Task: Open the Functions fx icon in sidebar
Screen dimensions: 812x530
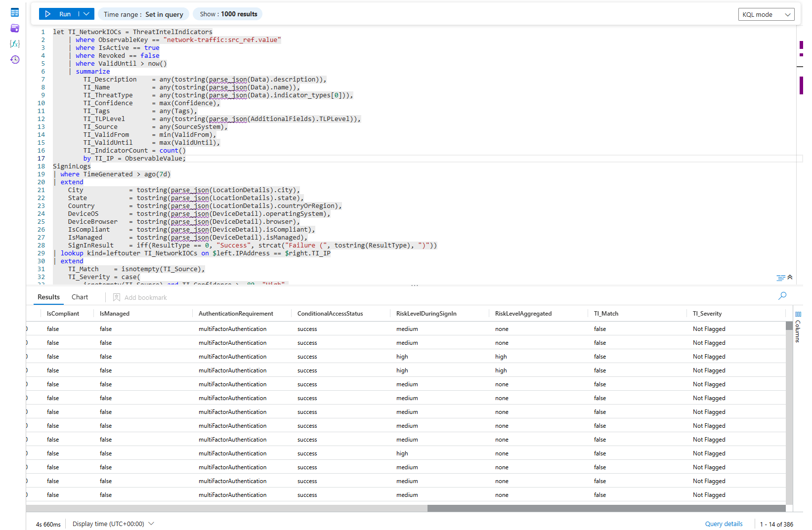Action: [x=15, y=44]
